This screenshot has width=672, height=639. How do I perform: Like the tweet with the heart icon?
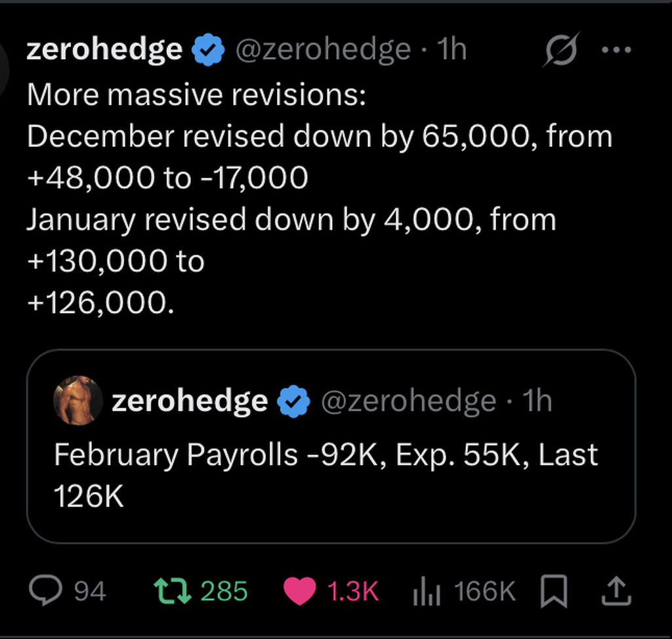(299, 591)
